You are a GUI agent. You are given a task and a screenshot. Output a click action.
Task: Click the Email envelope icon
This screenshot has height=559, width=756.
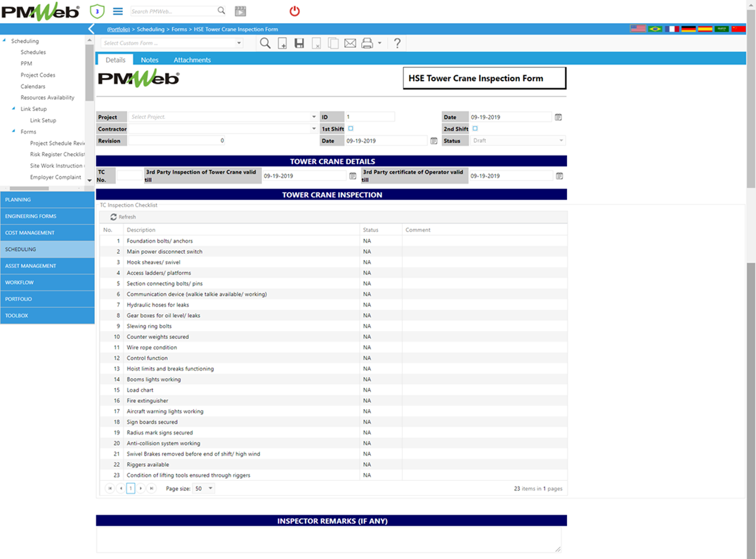coord(350,44)
